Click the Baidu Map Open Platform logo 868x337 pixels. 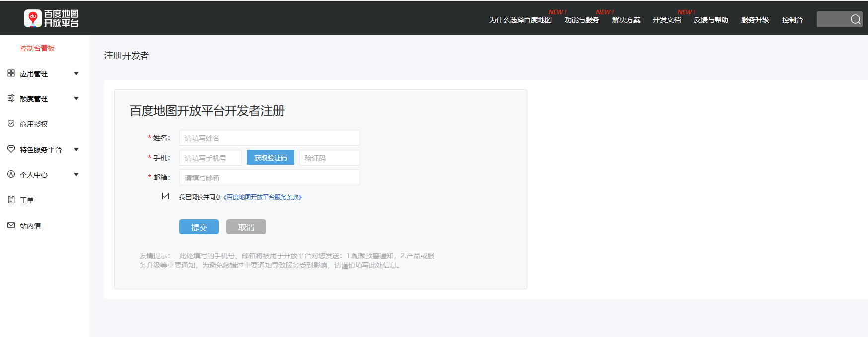(52, 19)
